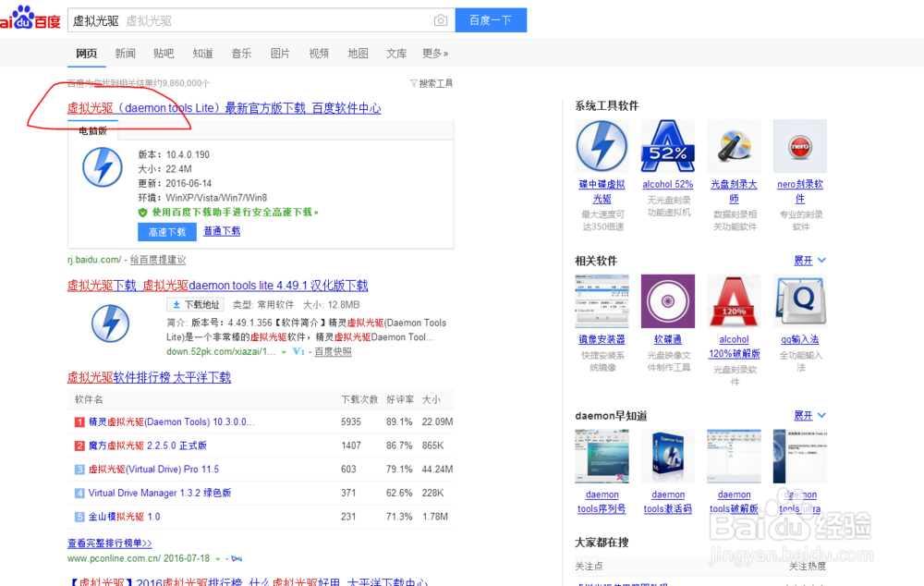
Task: Switch to the 贴吧 tab
Action: (x=164, y=54)
